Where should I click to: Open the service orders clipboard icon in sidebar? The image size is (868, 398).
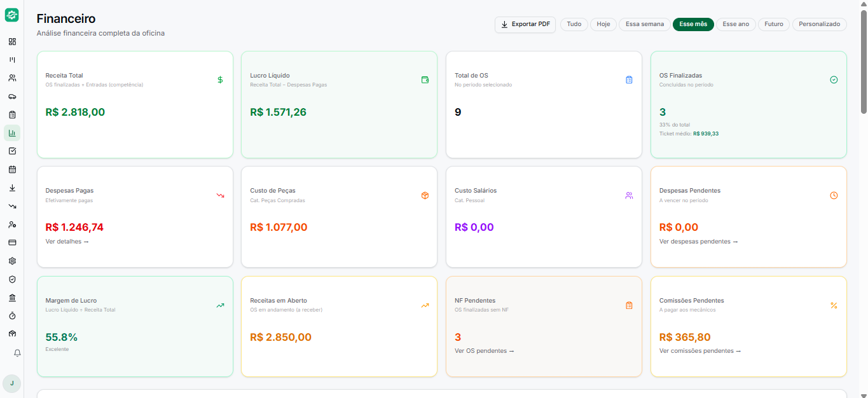[12, 114]
